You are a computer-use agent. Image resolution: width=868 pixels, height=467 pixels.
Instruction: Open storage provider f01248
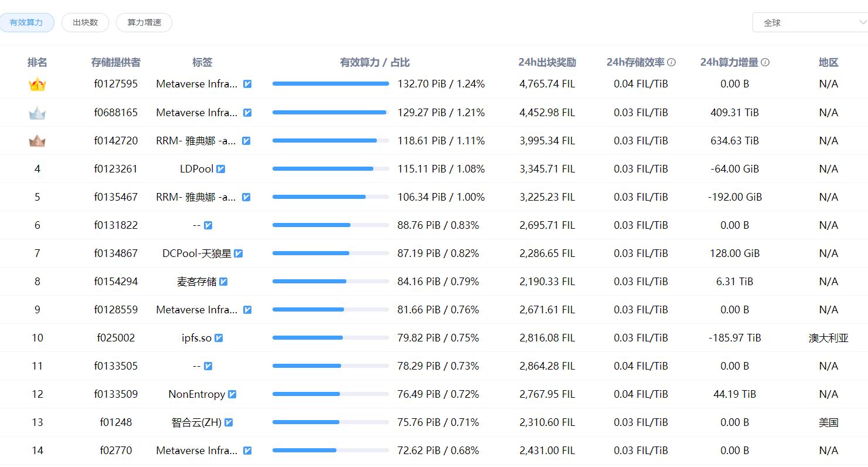click(x=115, y=422)
